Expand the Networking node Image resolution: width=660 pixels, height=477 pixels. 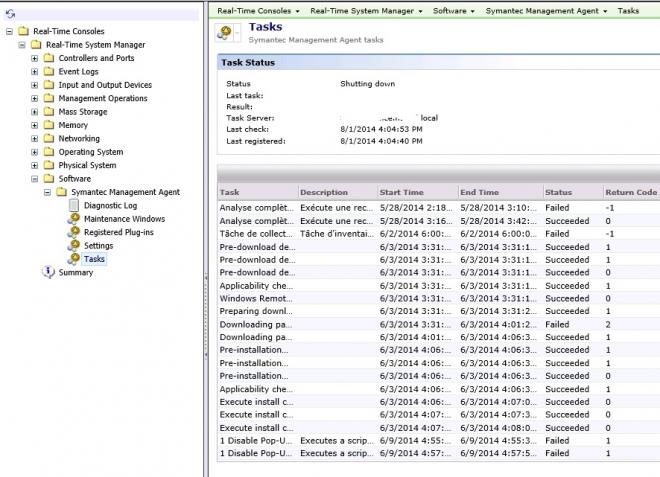tap(35, 139)
